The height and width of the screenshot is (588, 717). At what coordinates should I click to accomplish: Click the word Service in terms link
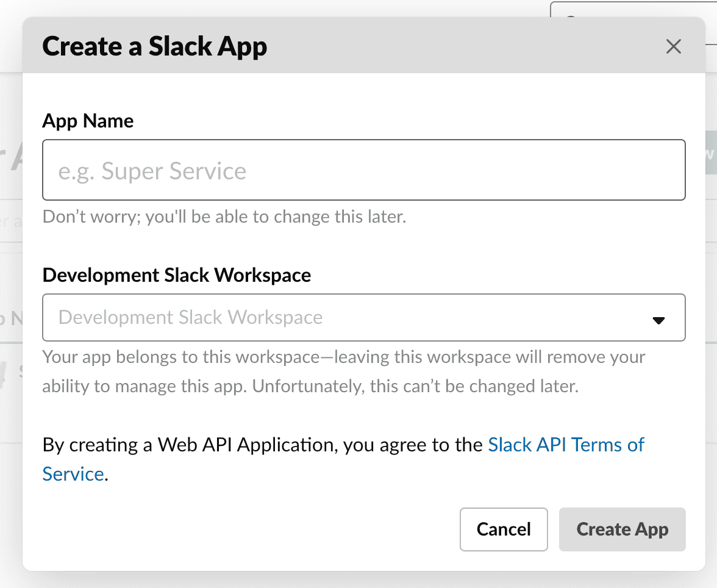pos(73,474)
